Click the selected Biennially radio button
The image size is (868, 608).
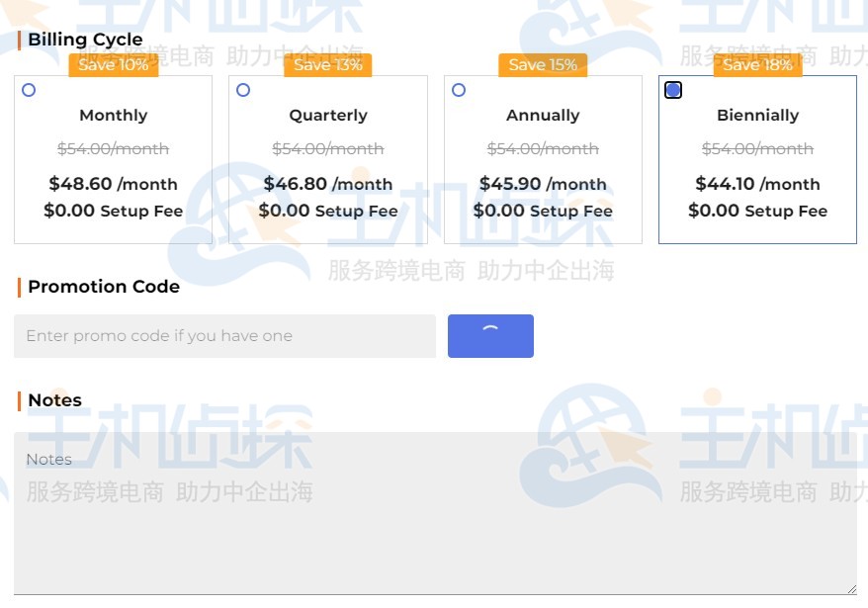673,90
